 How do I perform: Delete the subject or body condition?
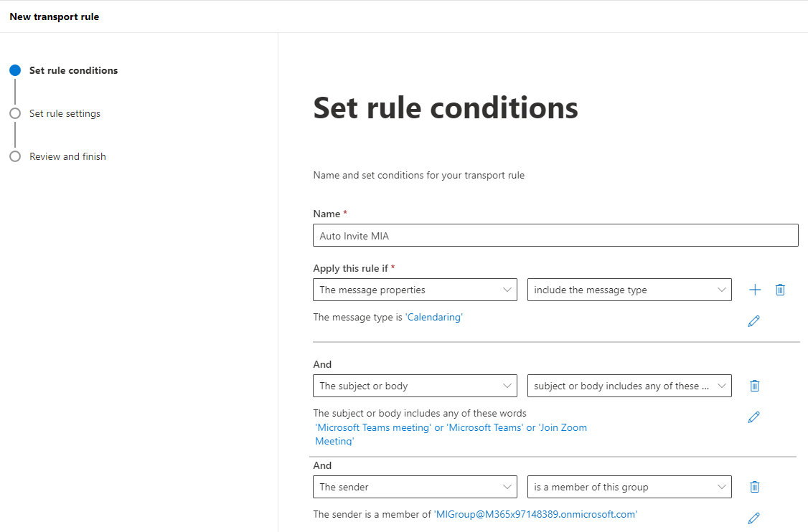click(x=754, y=386)
